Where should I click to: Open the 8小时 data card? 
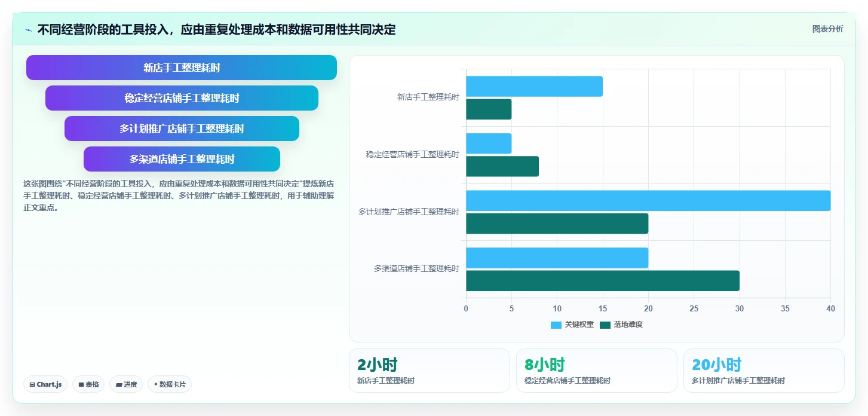coord(597,371)
